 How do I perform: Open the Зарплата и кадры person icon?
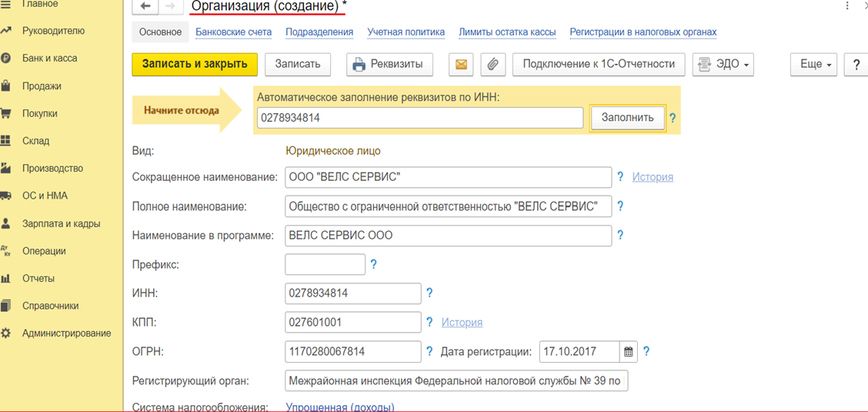coord(6,224)
